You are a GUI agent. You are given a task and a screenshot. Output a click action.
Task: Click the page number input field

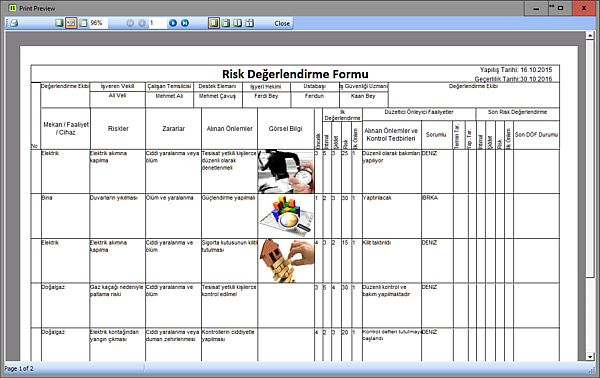pyautogui.click(x=157, y=23)
